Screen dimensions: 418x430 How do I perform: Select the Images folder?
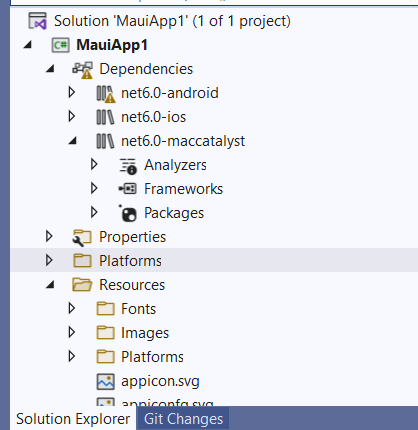145,333
